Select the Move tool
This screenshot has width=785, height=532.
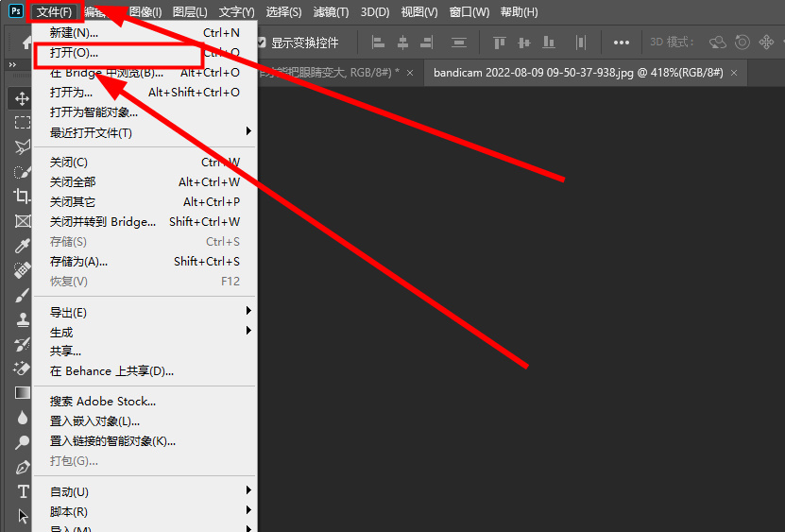click(22, 98)
